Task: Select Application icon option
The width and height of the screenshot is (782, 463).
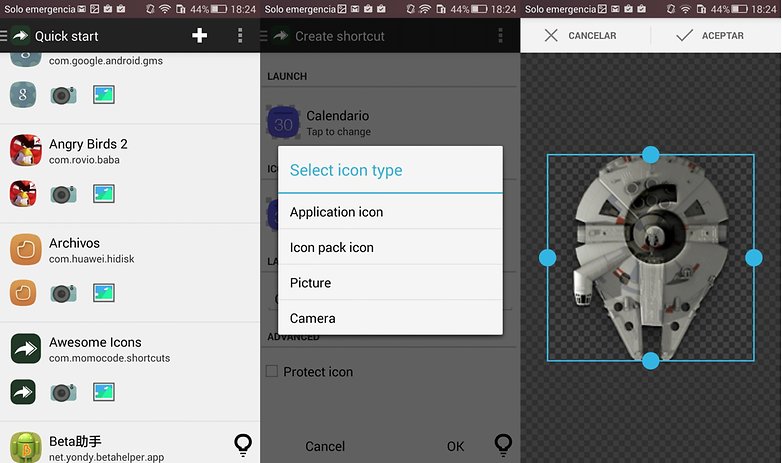Action: coord(390,212)
